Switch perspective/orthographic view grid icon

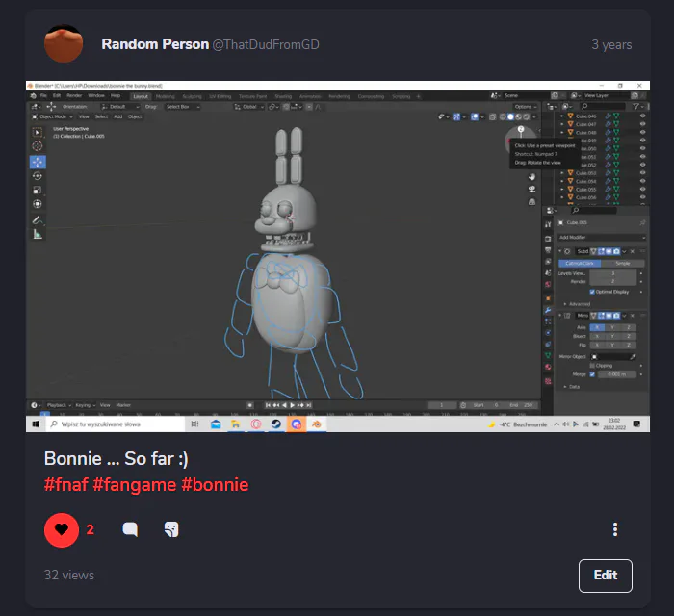click(531, 201)
